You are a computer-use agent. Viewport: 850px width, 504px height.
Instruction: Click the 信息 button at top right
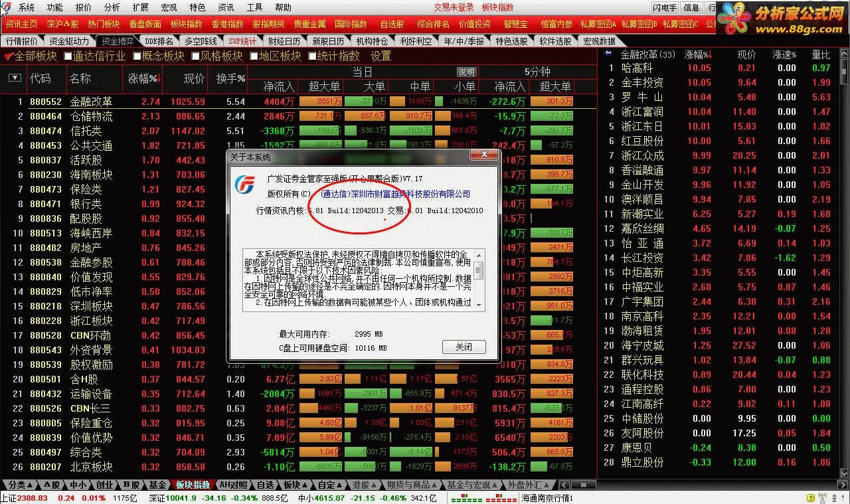(x=692, y=7)
